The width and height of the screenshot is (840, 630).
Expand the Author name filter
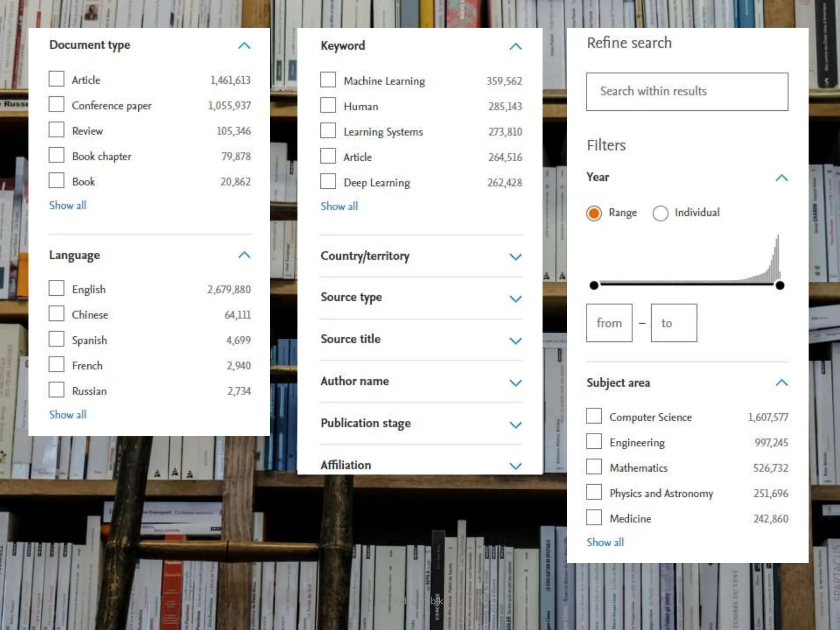point(515,383)
